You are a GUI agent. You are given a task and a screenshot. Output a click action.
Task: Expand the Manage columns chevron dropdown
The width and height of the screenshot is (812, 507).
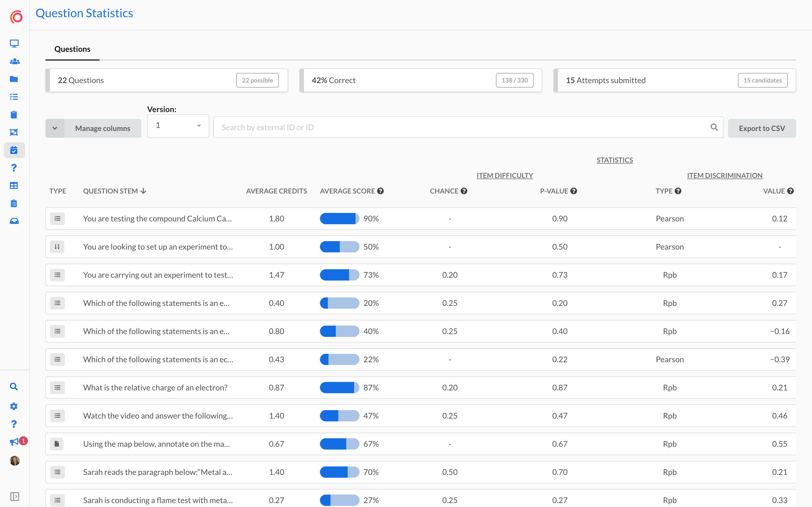55,128
